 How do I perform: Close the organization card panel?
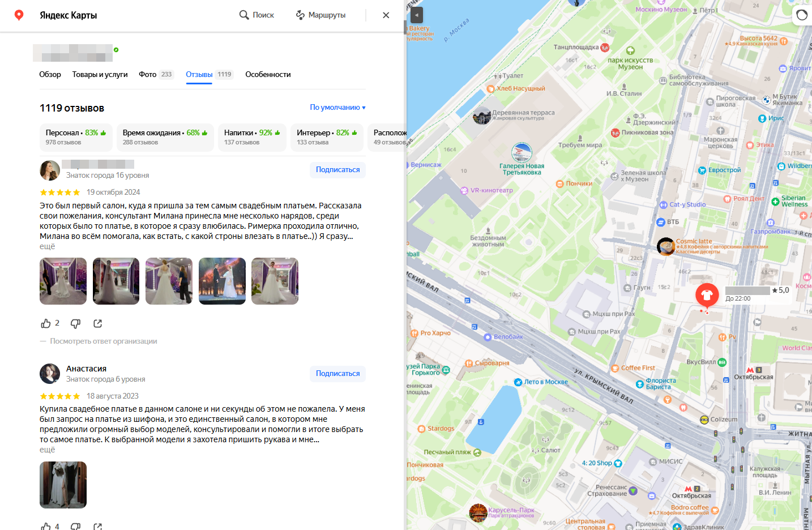tap(386, 15)
